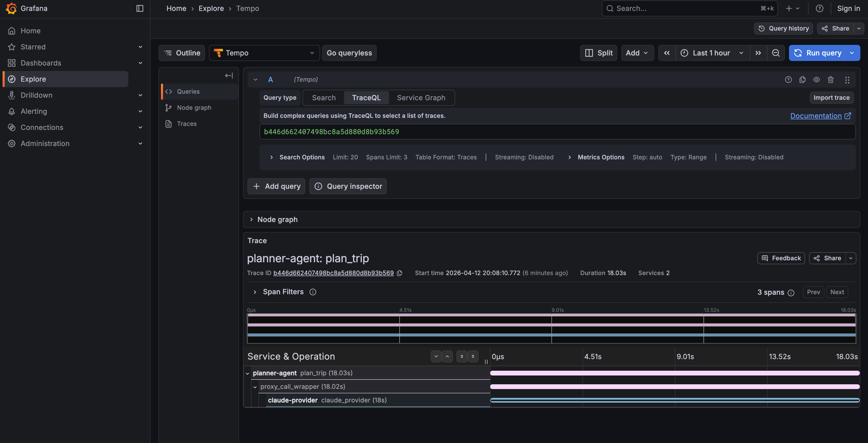Run the TraceQL query
Image resolution: width=868 pixels, height=443 pixels.
[822, 53]
